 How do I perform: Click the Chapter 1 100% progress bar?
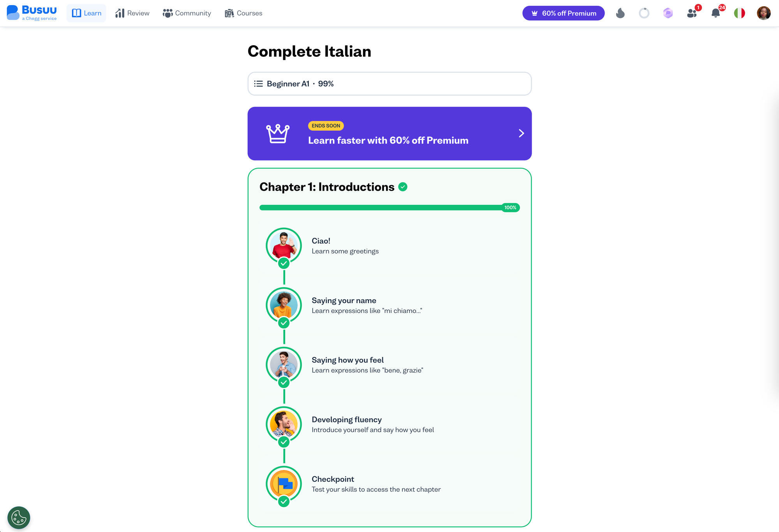pyautogui.click(x=389, y=208)
